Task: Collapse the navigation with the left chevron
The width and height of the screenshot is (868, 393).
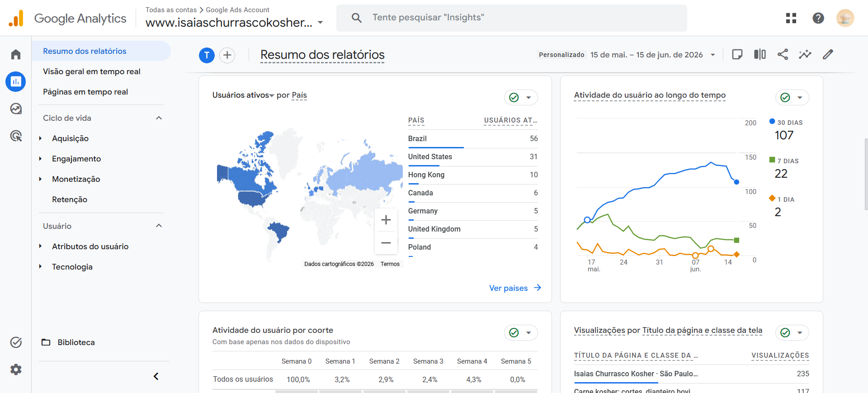Action: [x=156, y=376]
